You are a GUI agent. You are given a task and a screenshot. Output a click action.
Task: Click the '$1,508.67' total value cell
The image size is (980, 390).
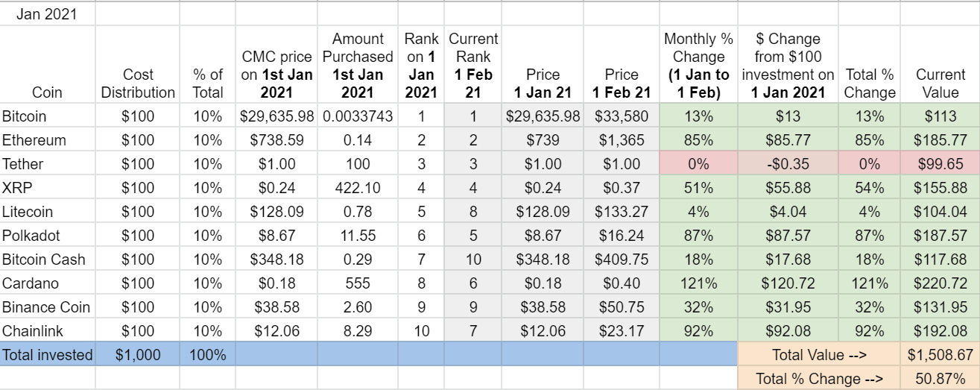(x=940, y=354)
